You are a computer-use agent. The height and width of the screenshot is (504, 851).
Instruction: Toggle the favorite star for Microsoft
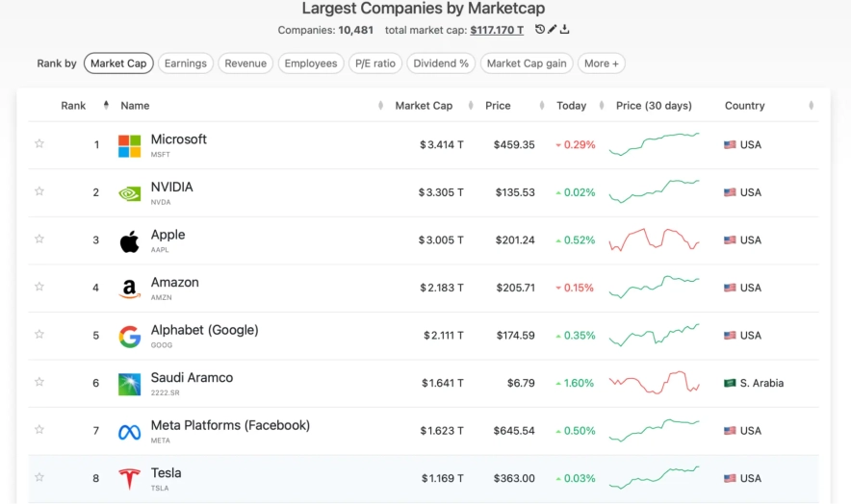click(x=39, y=144)
